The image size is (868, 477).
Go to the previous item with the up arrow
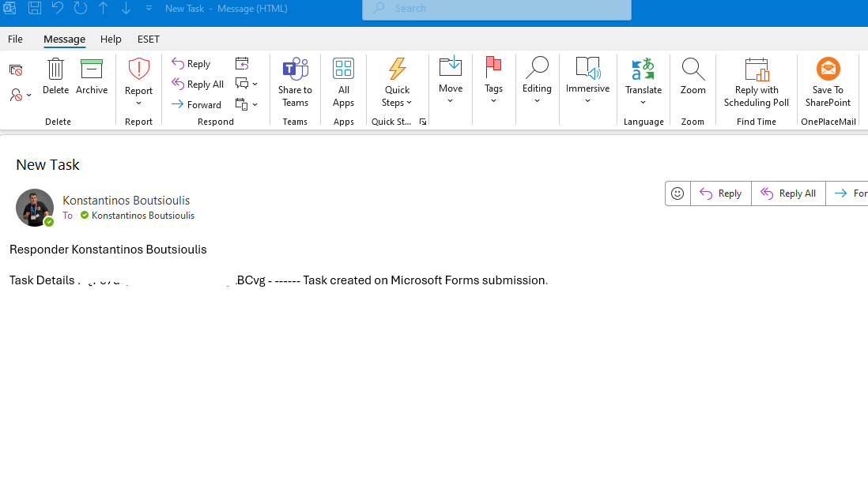pyautogui.click(x=104, y=8)
